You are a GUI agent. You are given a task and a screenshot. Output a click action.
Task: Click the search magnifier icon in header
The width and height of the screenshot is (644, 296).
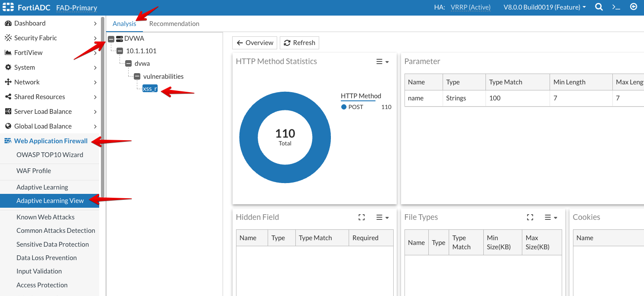click(x=599, y=7)
